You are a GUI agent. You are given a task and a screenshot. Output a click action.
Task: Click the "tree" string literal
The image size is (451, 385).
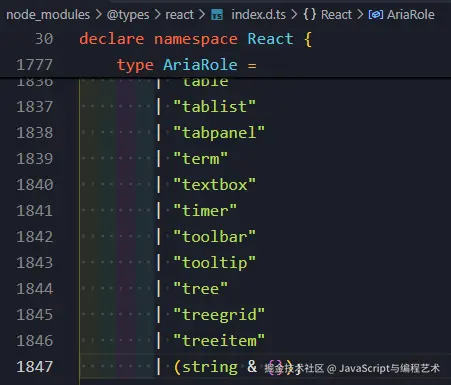click(201, 289)
